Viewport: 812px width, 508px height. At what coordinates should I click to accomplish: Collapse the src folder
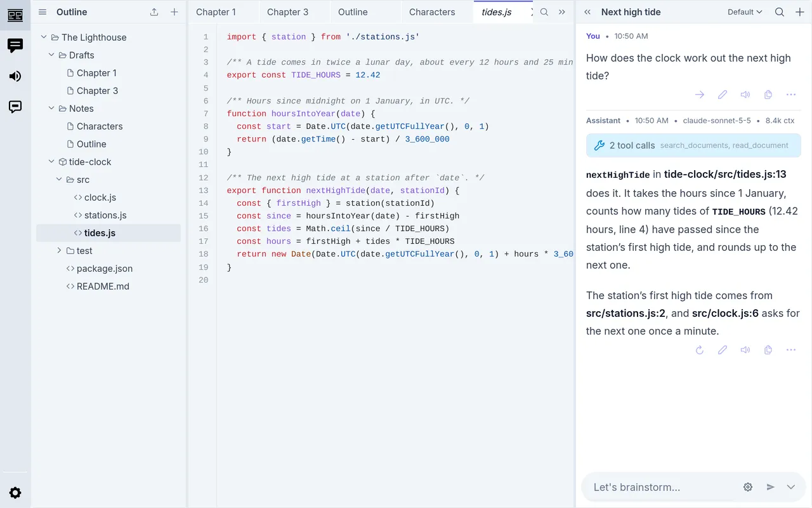(x=59, y=180)
